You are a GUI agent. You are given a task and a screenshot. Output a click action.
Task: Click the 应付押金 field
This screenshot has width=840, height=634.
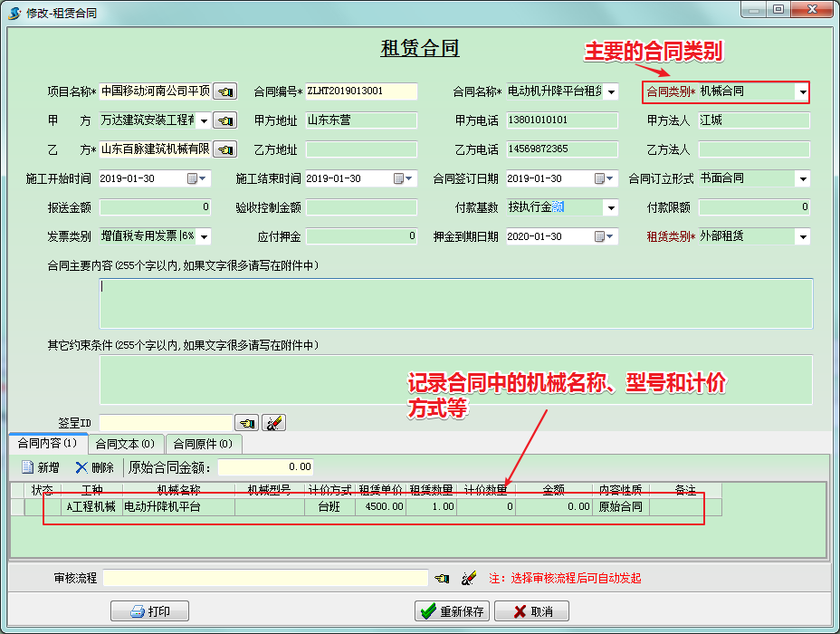[361, 235]
